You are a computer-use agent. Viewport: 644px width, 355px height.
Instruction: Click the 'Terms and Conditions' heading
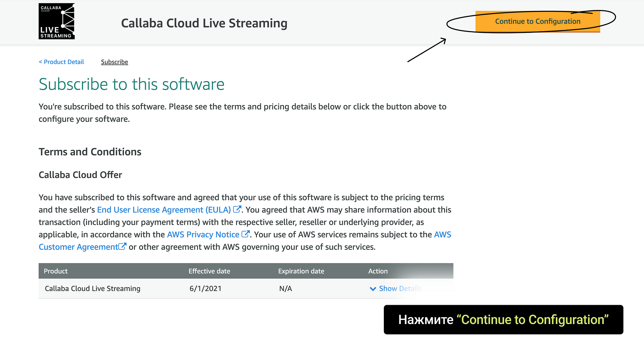click(90, 152)
